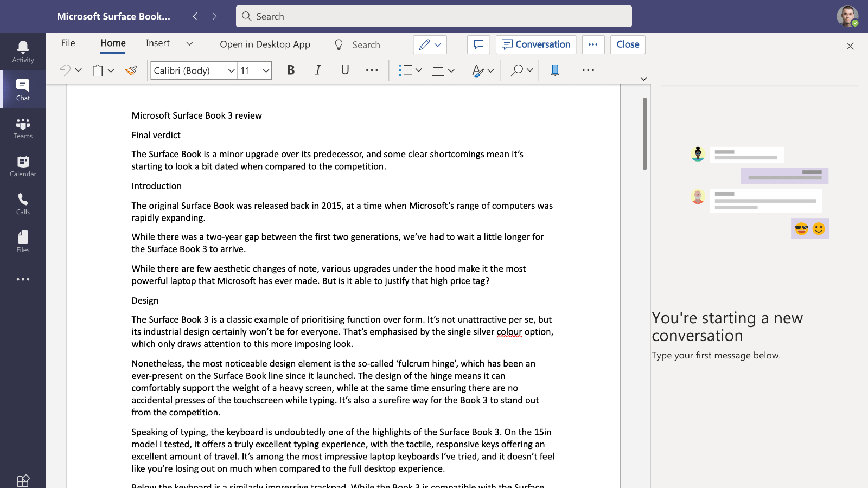Show more ribbon commands ellipsis after Dictate
868x488 pixels.
click(x=588, y=70)
